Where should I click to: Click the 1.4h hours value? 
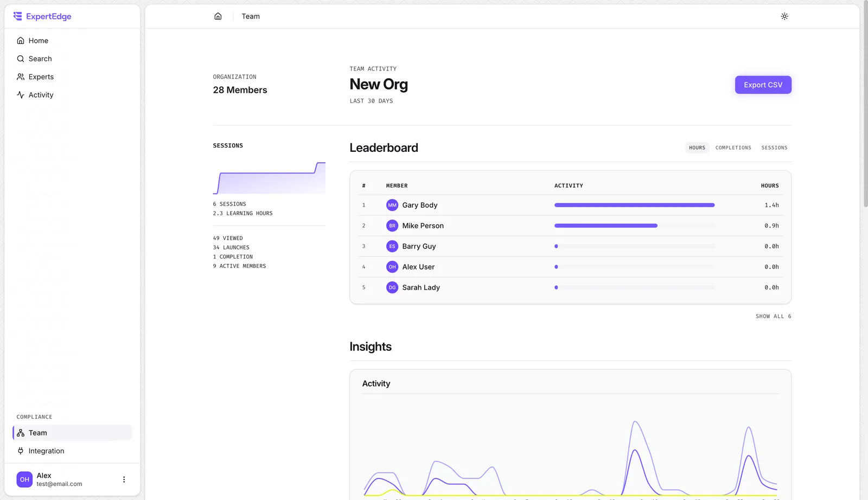[x=771, y=205]
